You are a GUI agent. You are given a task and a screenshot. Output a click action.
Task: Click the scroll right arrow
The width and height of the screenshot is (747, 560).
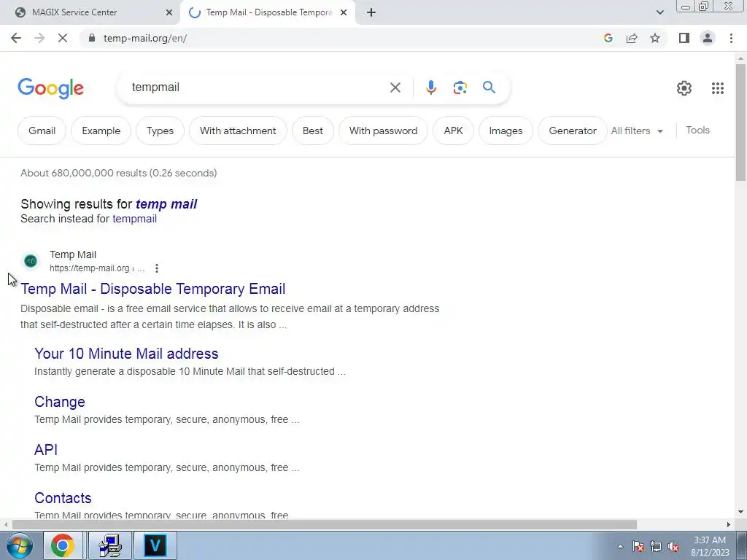click(729, 524)
